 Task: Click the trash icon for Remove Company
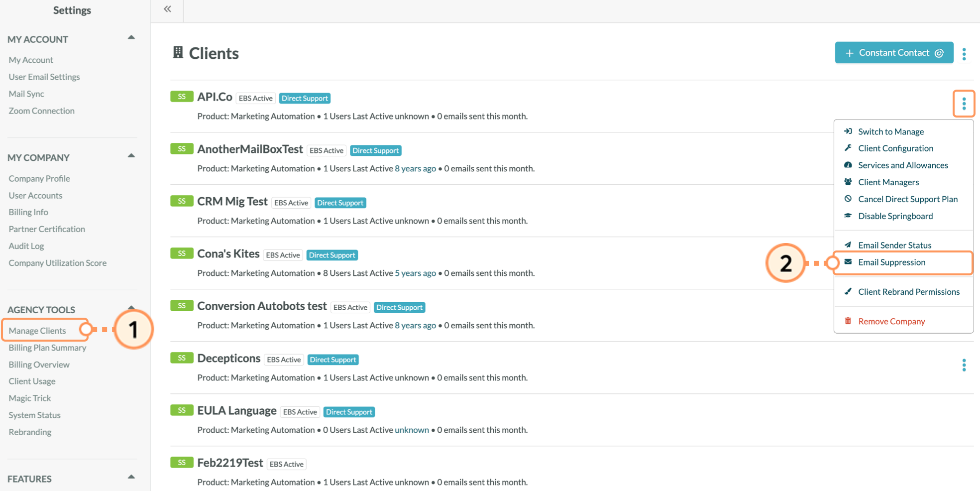pos(848,321)
